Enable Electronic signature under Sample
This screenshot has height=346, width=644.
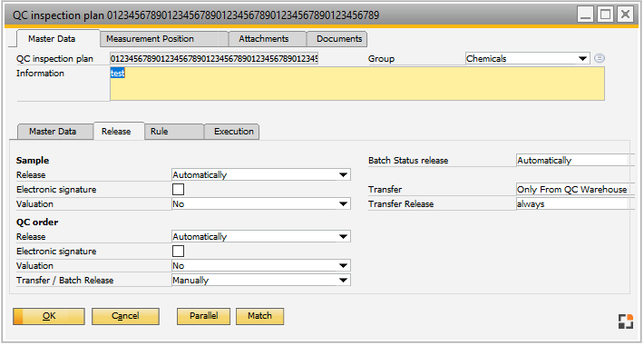coord(179,189)
